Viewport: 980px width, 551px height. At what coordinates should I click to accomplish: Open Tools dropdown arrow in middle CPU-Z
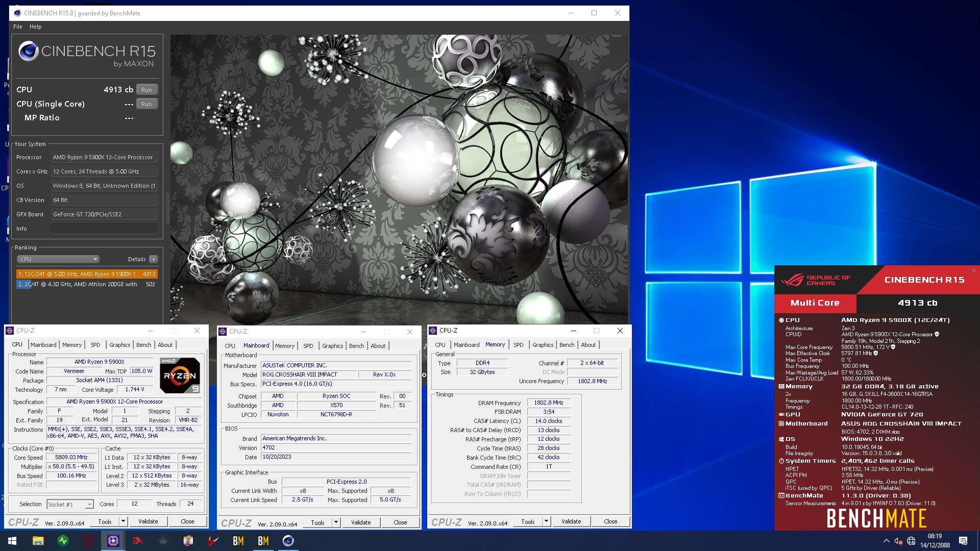(x=336, y=522)
